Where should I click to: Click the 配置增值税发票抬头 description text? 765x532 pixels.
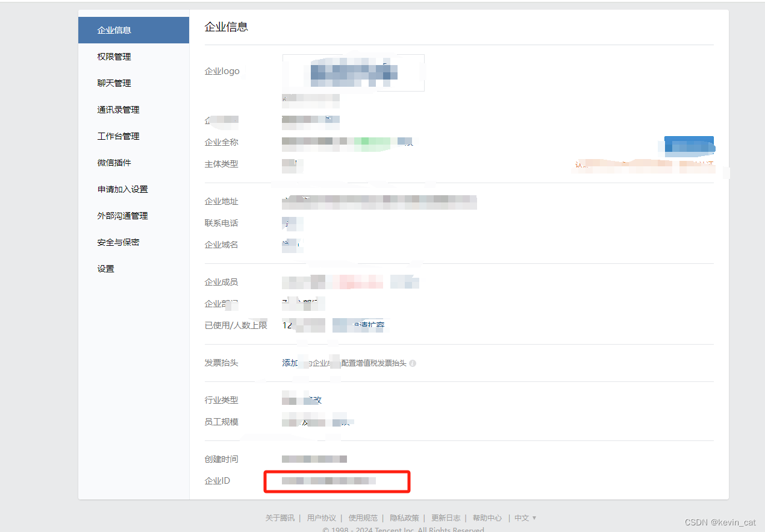(x=374, y=363)
